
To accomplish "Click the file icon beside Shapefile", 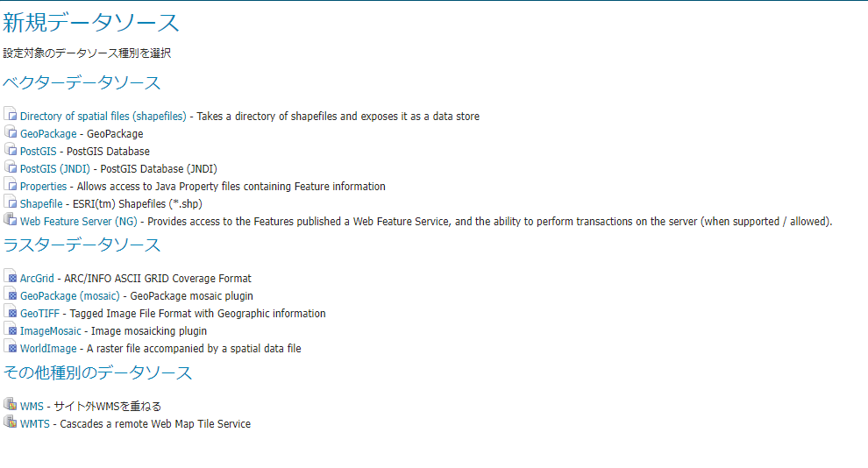I will pos(10,202).
